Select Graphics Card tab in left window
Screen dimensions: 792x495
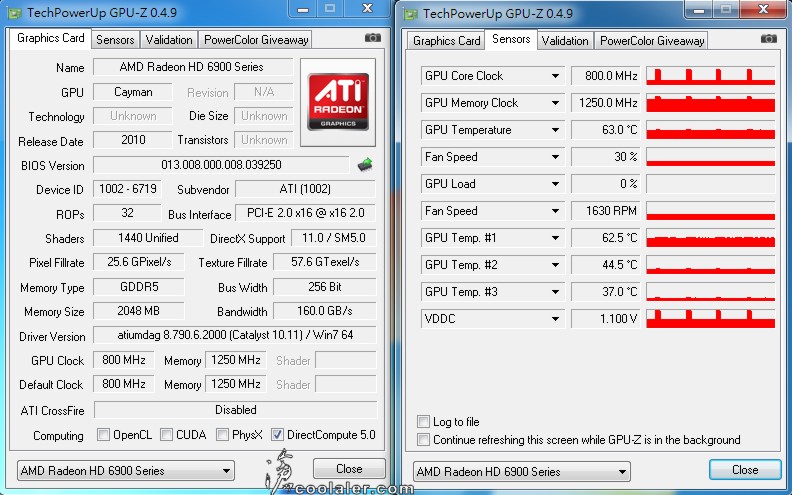coord(51,38)
